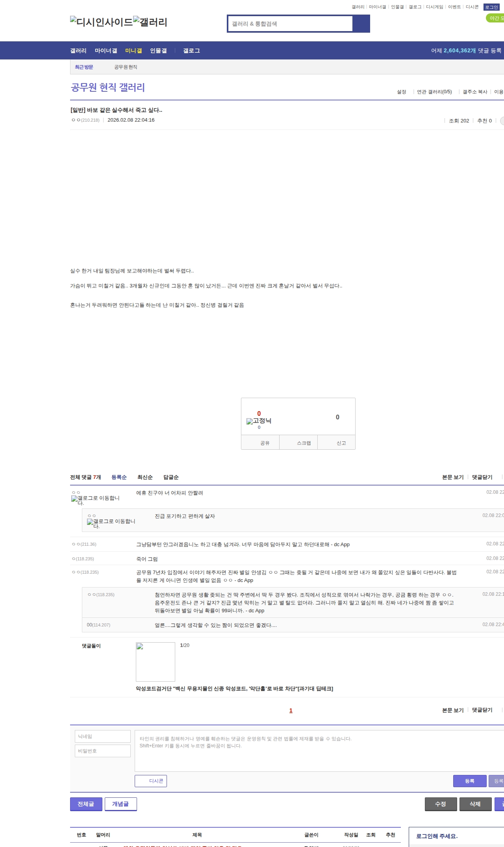
Task: Click the 닉네임 input field
Action: 103,736
